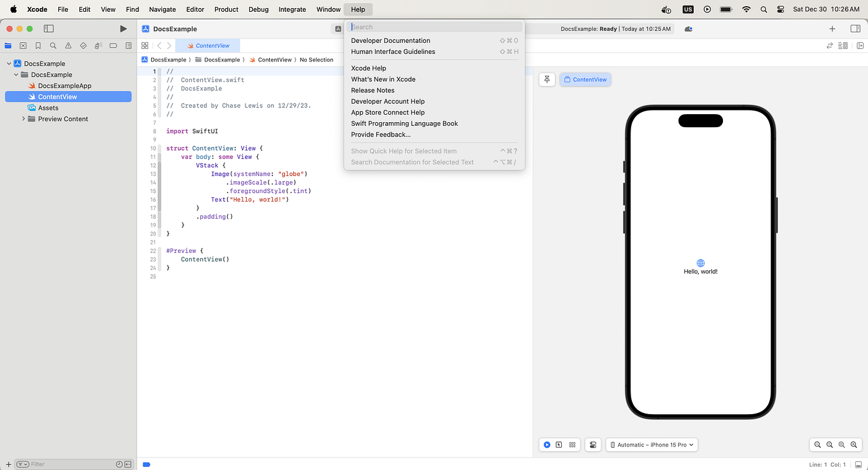Open the Product menu in menu bar

(x=226, y=9)
